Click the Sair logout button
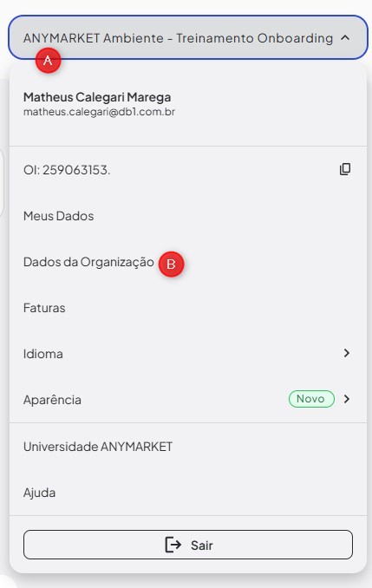This screenshot has width=372, height=588. point(188,545)
